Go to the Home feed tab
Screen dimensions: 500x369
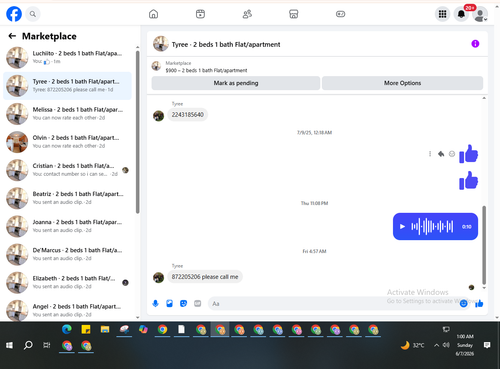(x=153, y=14)
